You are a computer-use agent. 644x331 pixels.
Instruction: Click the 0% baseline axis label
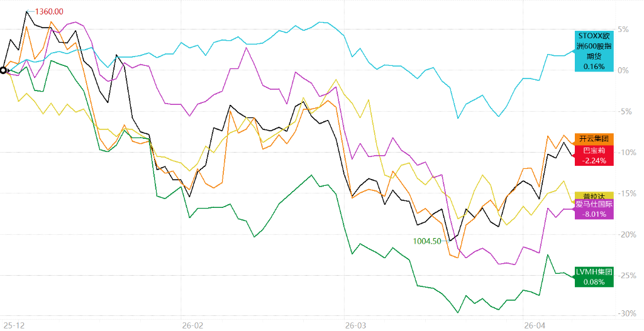pos(623,70)
